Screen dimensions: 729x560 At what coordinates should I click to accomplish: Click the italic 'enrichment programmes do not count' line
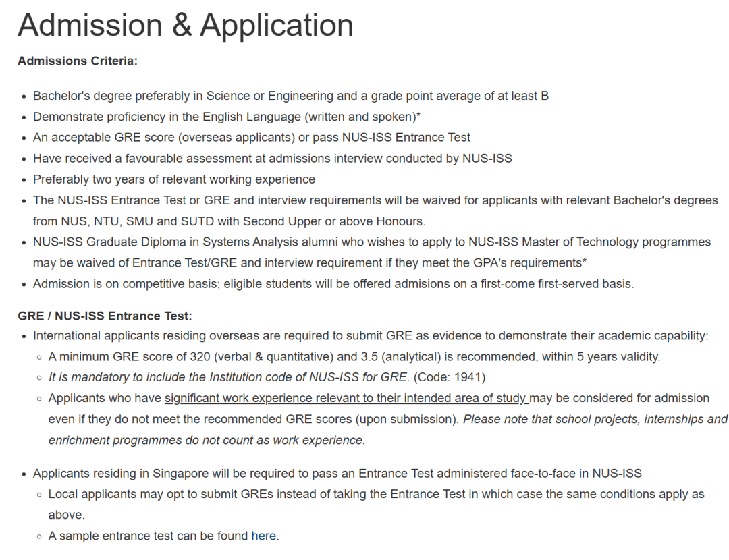[x=207, y=440]
